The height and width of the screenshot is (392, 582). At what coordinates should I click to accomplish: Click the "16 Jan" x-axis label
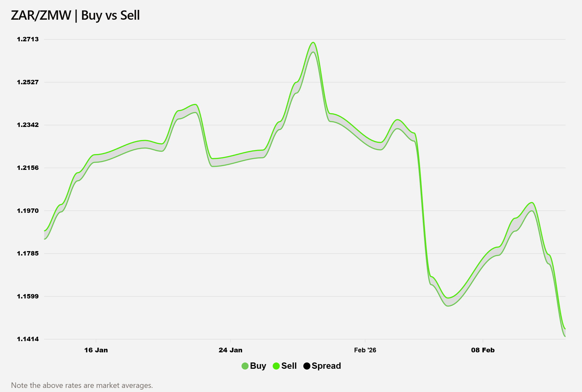point(96,350)
